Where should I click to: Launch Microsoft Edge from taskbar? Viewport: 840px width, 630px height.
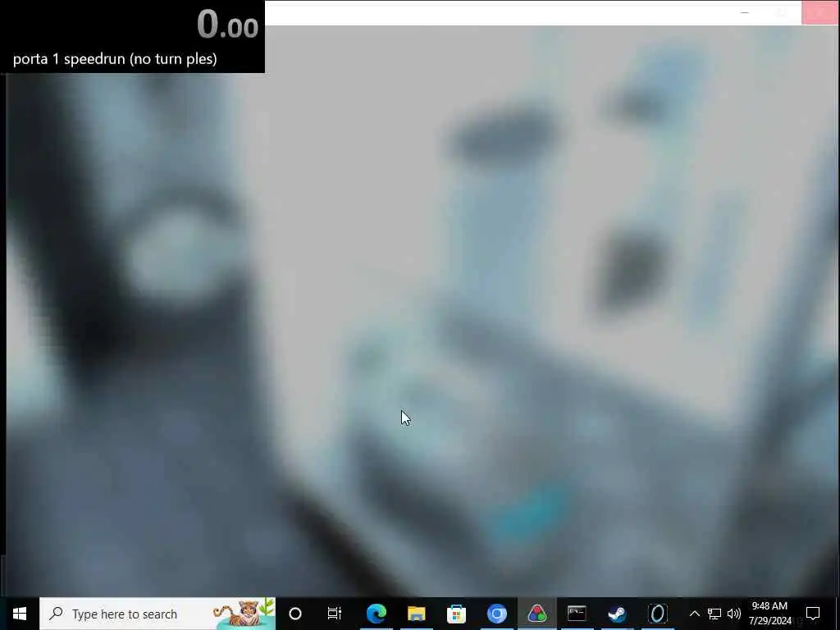(x=376, y=614)
